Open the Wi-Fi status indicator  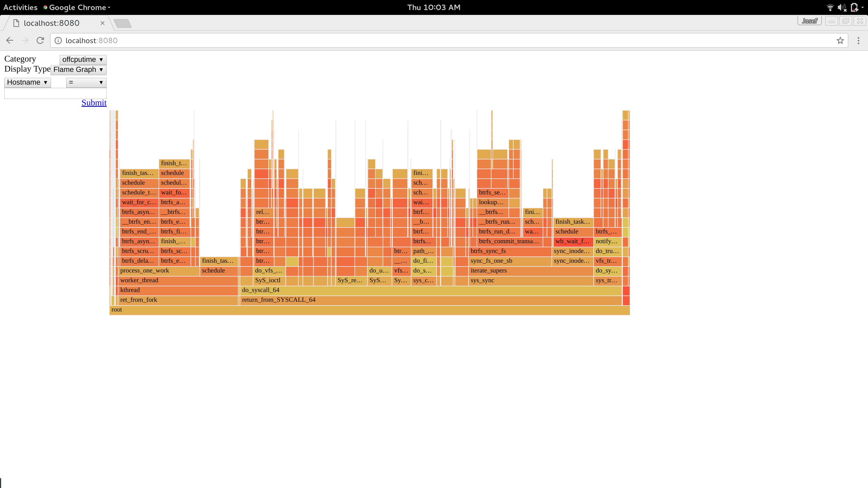tap(830, 7)
